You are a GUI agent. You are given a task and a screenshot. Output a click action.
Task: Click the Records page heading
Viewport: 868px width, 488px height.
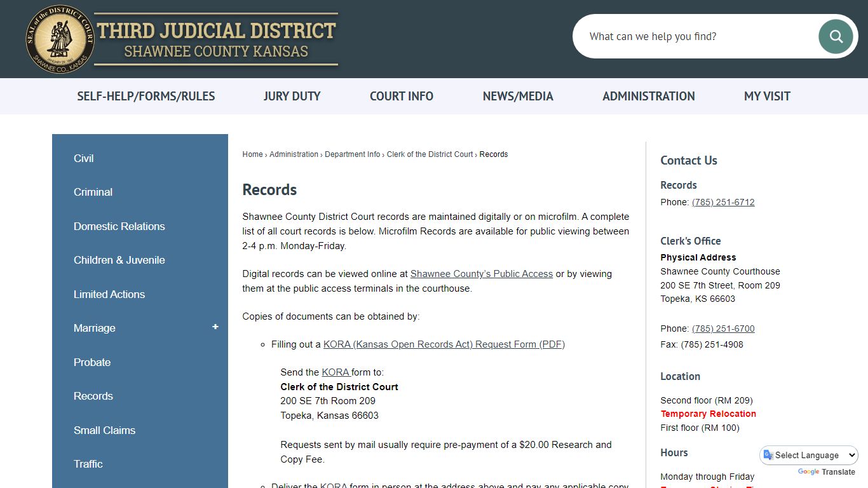(x=269, y=190)
